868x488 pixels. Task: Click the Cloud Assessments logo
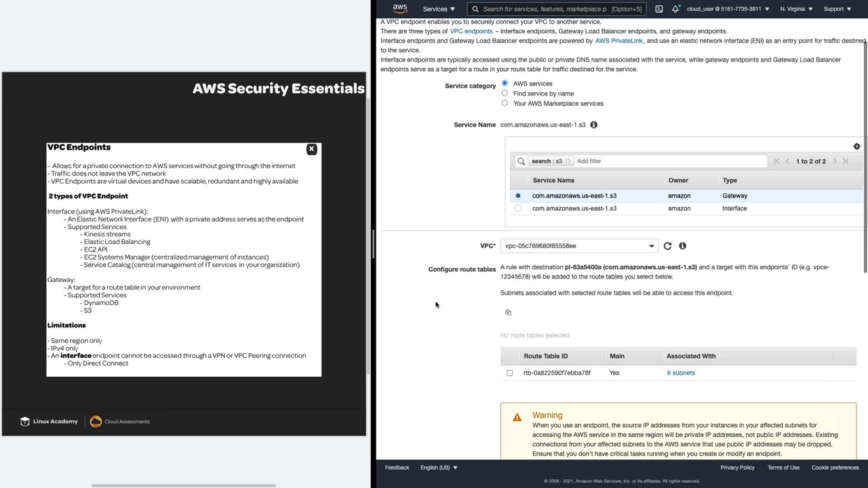click(x=120, y=422)
